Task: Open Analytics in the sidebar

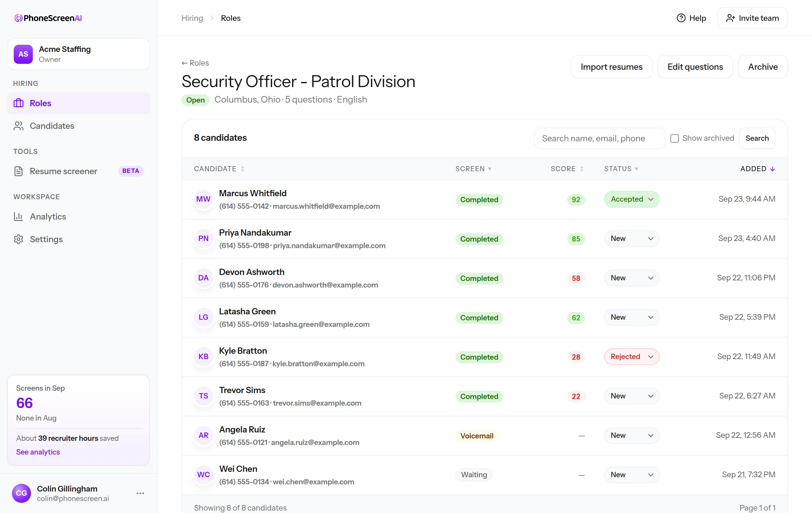Action: (x=78, y=216)
